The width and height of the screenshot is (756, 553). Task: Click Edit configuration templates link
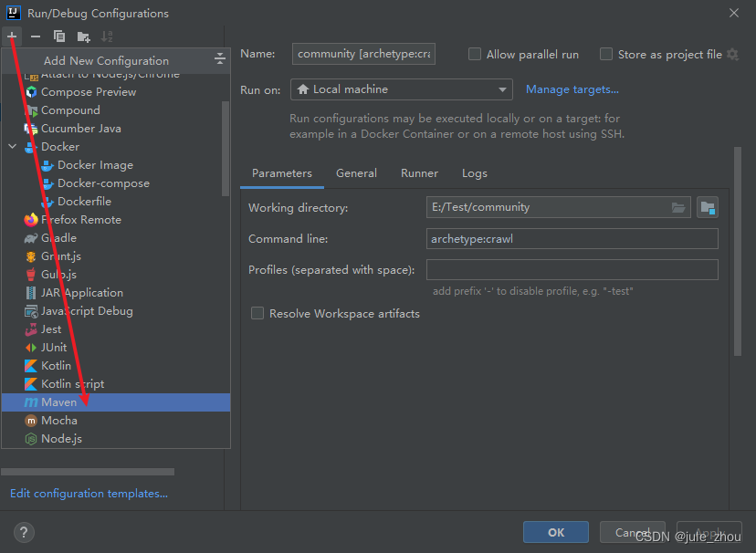pyautogui.click(x=89, y=494)
